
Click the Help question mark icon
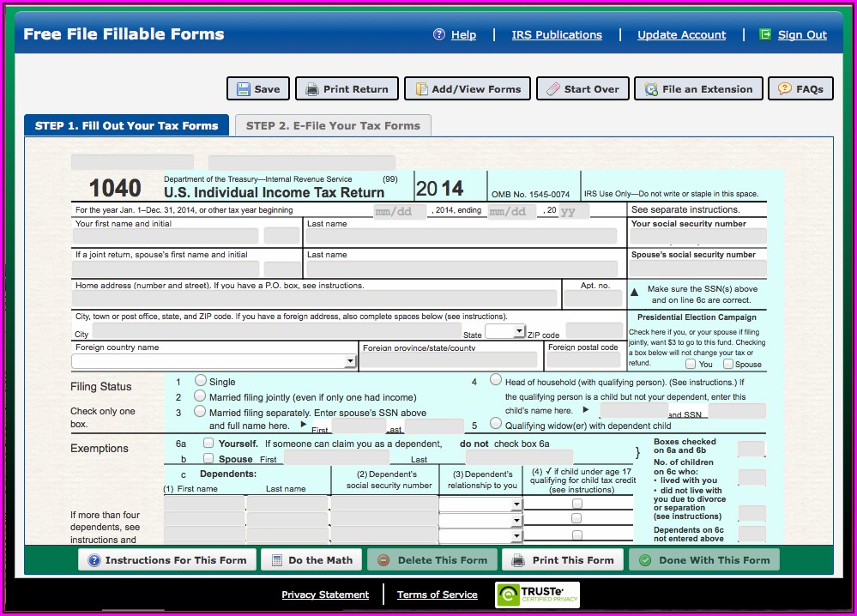(x=439, y=35)
